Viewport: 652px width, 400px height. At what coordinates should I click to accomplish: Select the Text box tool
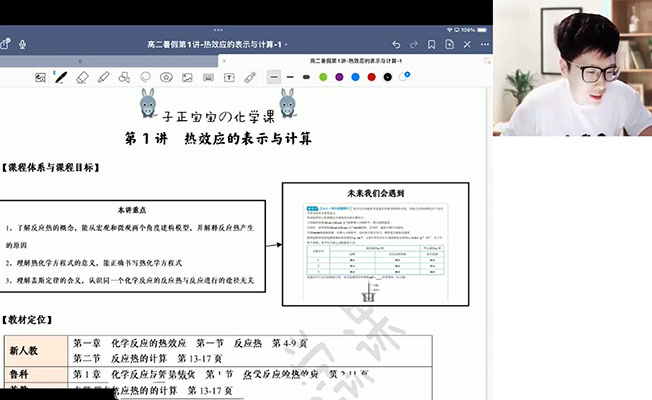pyautogui.click(x=229, y=77)
